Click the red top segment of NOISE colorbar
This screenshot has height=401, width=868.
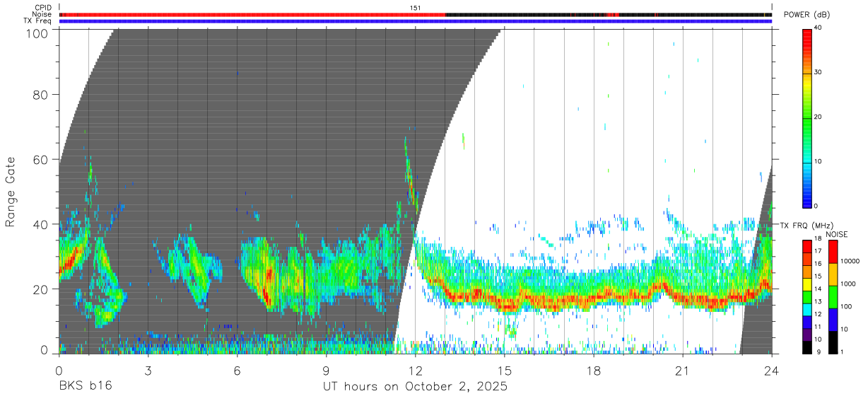coord(832,252)
